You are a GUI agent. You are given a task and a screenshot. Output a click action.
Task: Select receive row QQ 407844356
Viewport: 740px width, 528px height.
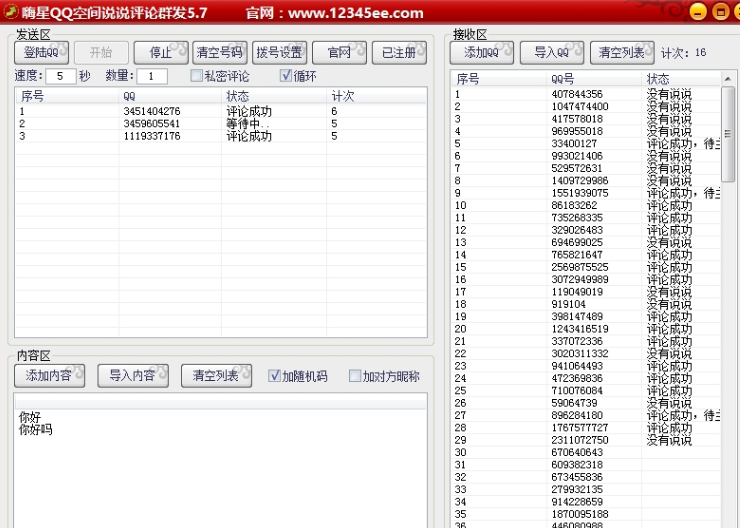(586, 94)
